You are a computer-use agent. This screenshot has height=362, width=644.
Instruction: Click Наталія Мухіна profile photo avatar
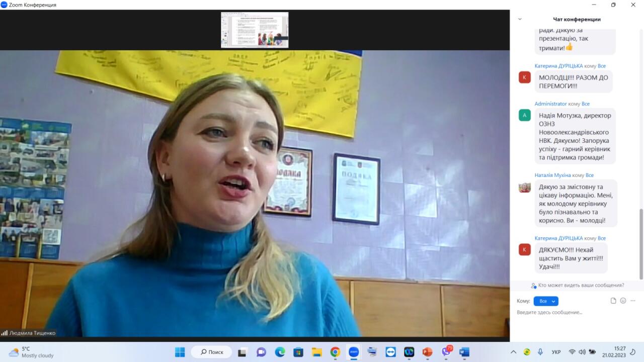[x=525, y=187]
